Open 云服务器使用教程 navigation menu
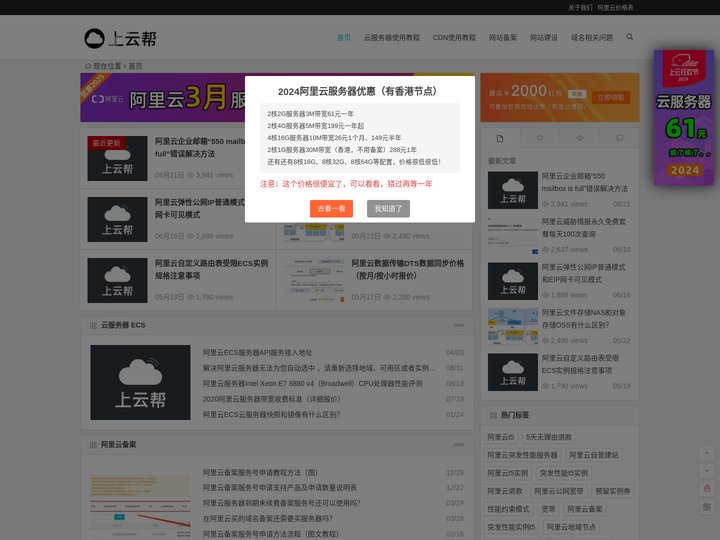Viewport: 720px width, 540px height. click(x=392, y=38)
